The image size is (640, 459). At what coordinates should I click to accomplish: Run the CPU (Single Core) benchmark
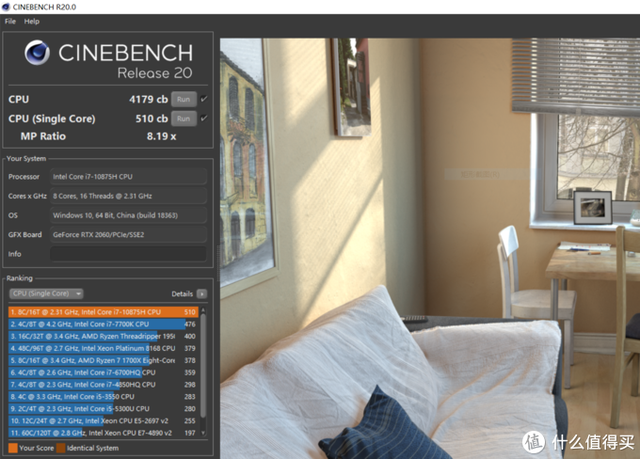pyautogui.click(x=184, y=118)
